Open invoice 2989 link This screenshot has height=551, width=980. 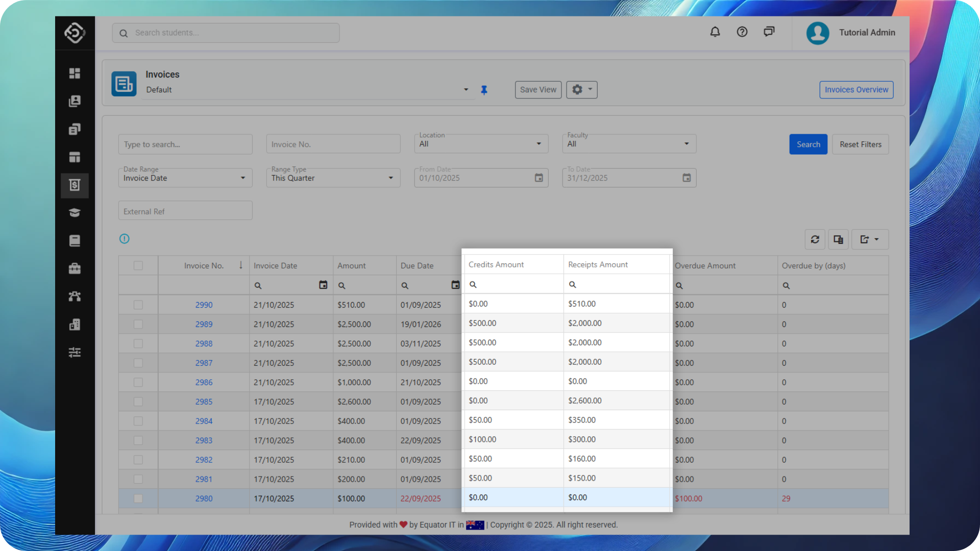click(x=204, y=324)
